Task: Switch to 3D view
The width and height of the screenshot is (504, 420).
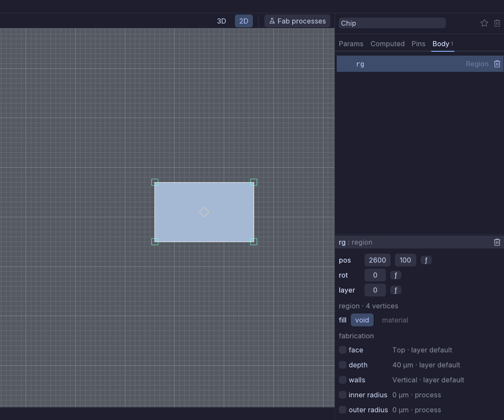Action: point(222,21)
